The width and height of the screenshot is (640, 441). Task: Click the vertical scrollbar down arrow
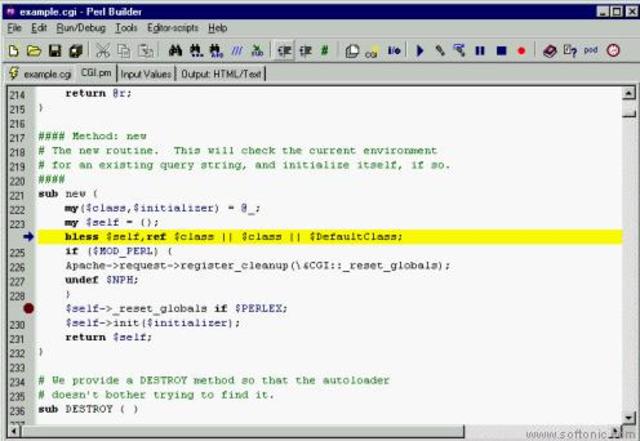(629, 417)
